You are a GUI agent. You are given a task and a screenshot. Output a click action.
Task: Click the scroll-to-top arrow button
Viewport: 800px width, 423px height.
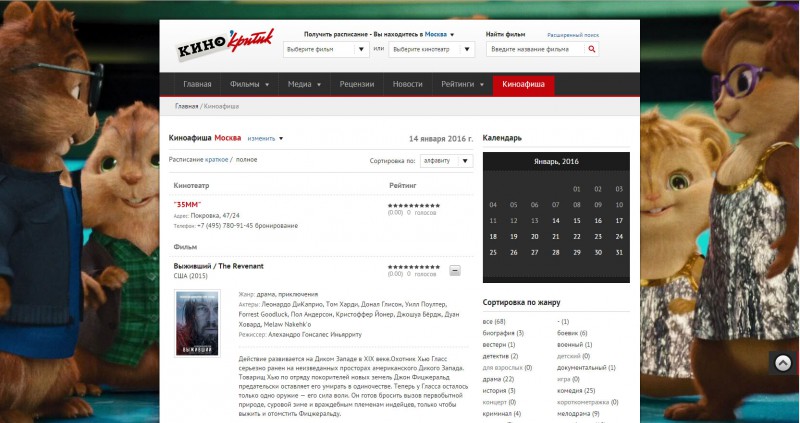[x=783, y=363]
